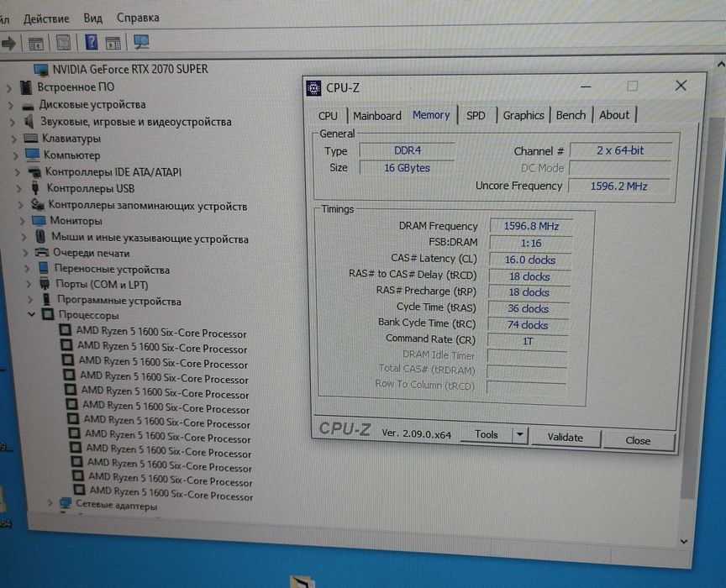Click the Порты (COM и LPT) icon
This screenshot has width=726, height=588.
(45, 283)
